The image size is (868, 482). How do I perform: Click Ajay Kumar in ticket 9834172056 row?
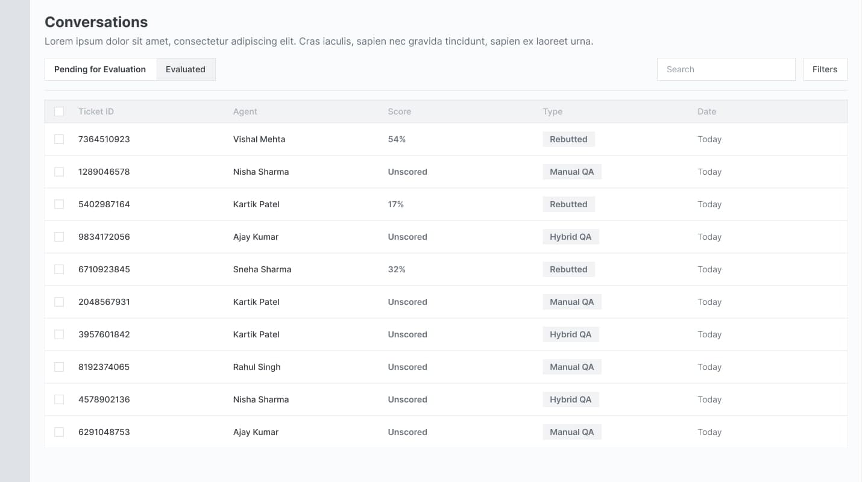pyautogui.click(x=256, y=237)
